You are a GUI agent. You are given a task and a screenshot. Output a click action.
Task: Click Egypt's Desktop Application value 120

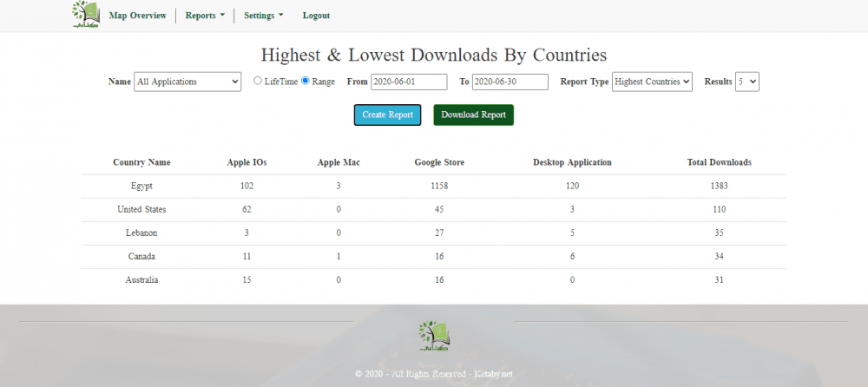point(572,186)
